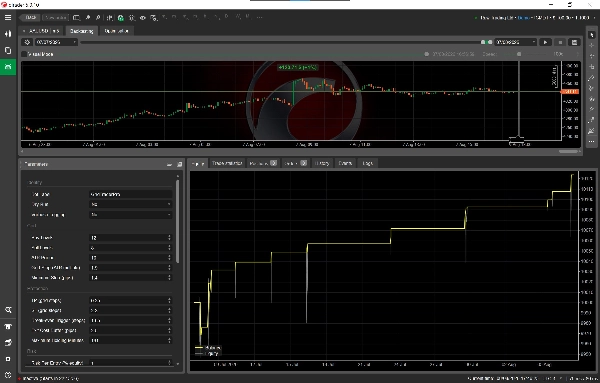Screen dimensions: 600x383
Task: Open the main hamburger menu
Action: pyautogui.click(x=8, y=18)
